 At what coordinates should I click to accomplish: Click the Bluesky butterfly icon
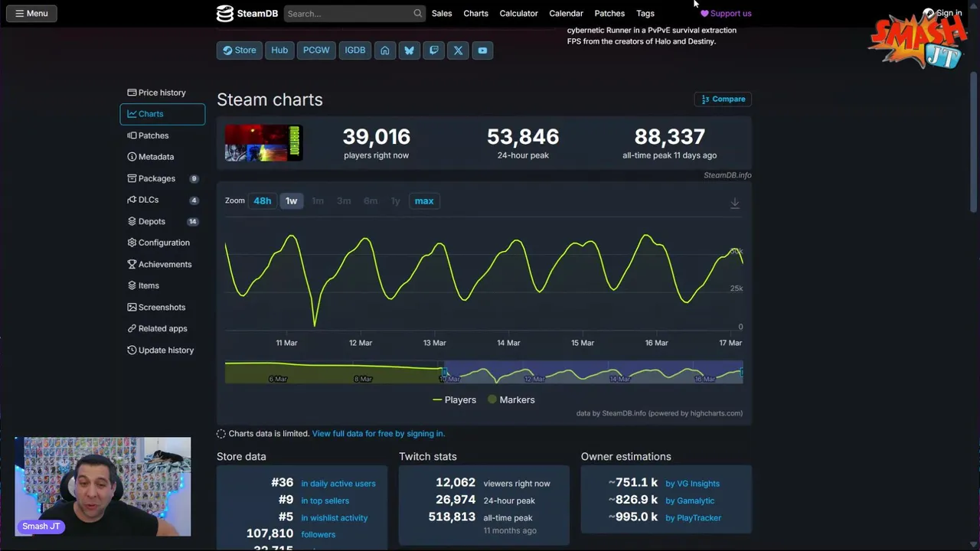tap(410, 50)
